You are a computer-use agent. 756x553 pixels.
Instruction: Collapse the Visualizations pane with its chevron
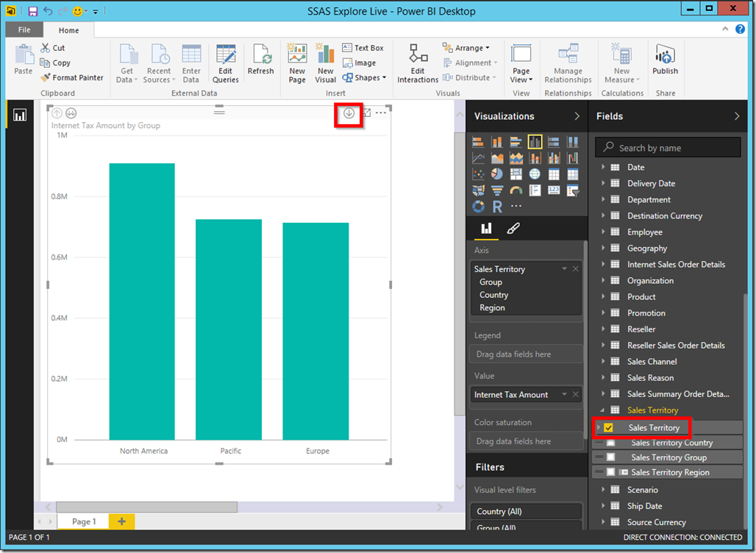pos(577,116)
